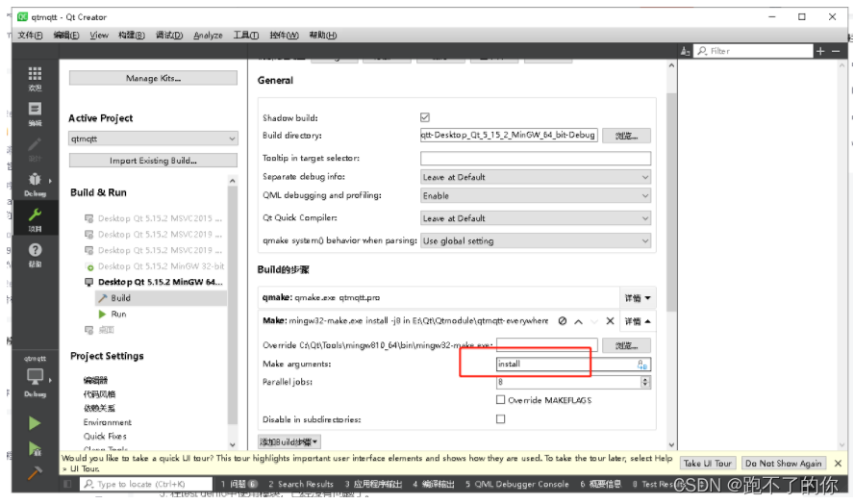Open variable chooser in Make arguments
Screen dimensions: 854x504
(642, 364)
